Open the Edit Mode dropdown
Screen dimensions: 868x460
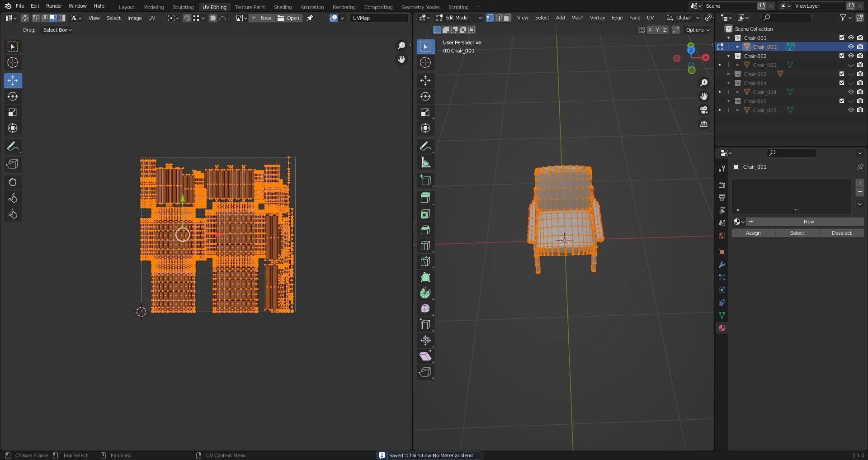point(459,18)
